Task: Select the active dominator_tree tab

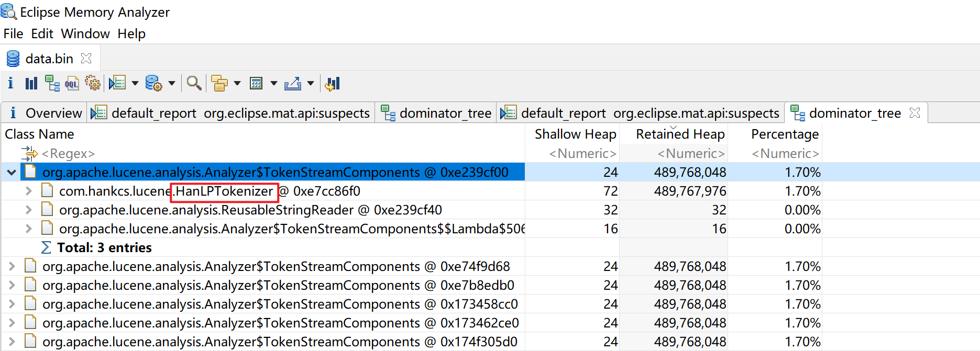Action: (x=855, y=113)
